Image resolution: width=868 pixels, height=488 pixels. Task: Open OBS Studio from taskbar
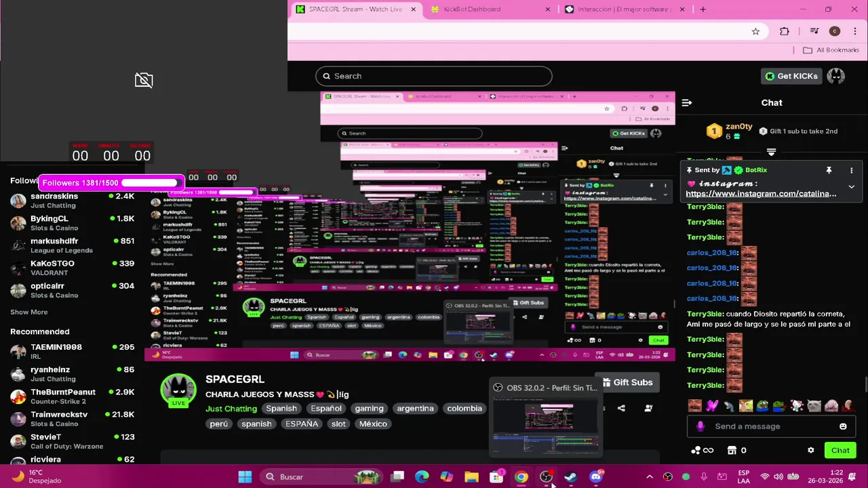click(546, 477)
